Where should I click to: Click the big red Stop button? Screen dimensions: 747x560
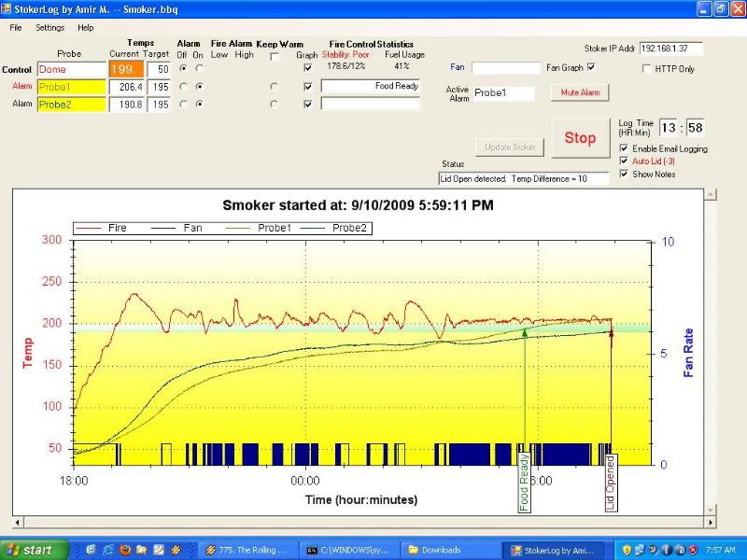(580, 138)
